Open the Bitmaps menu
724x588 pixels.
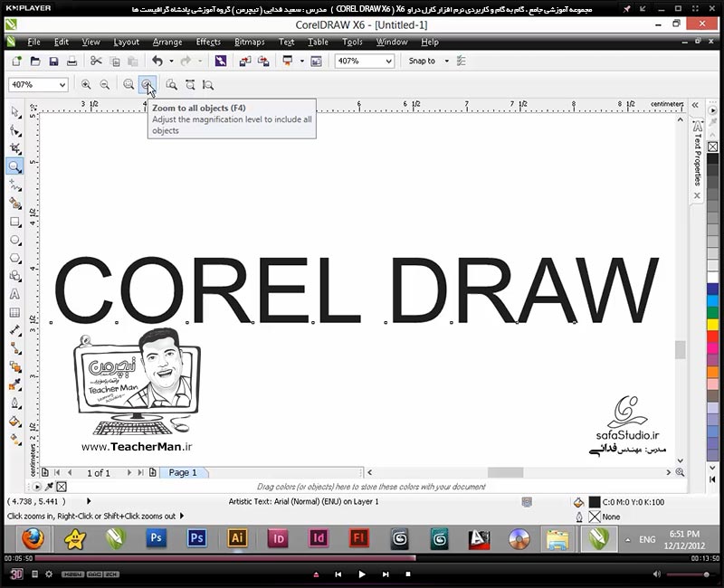(x=250, y=42)
